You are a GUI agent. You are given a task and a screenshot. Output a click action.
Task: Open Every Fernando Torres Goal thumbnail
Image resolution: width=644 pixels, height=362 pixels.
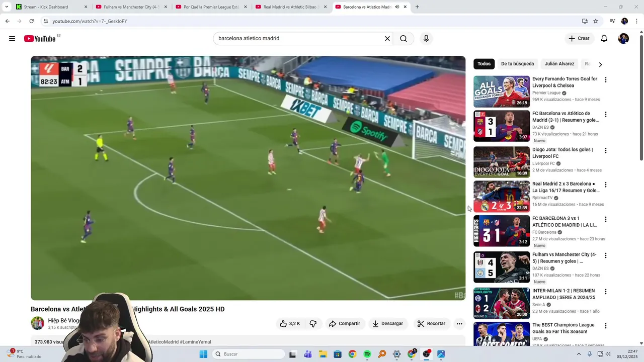pyautogui.click(x=502, y=92)
